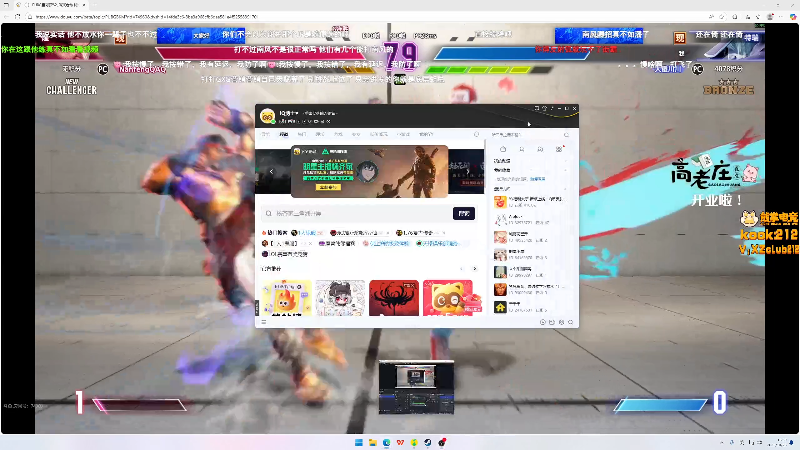The width and height of the screenshot is (800, 450).
Task: Open Windows Start button on taskbar
Action: pos(359,442)
